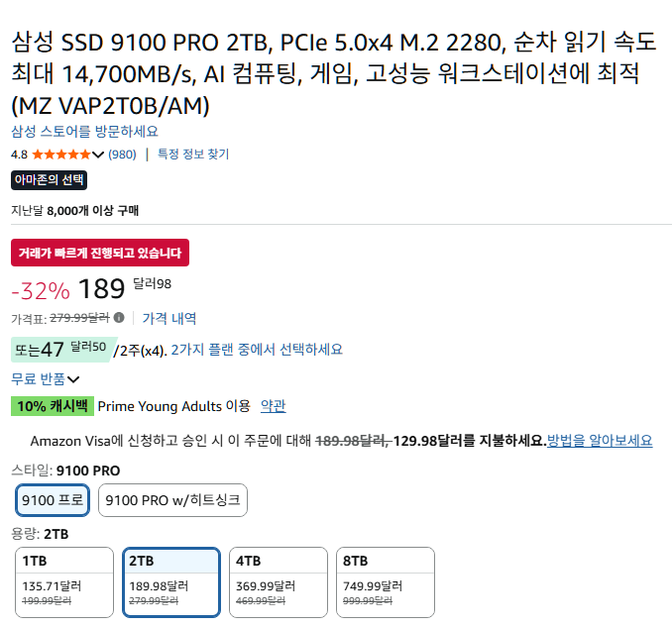The image size is (672, 627).
Task: Visit the 삼성 스토어 link
Action: 84,131
